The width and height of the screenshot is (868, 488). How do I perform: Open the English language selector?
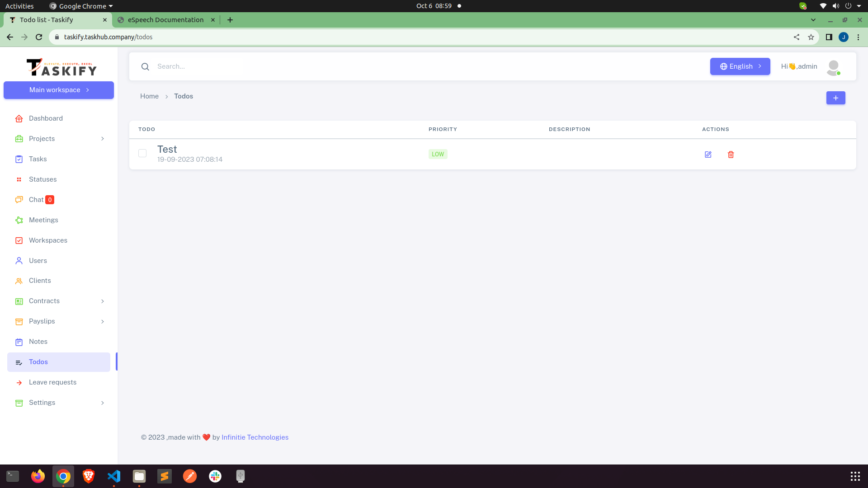740,66
